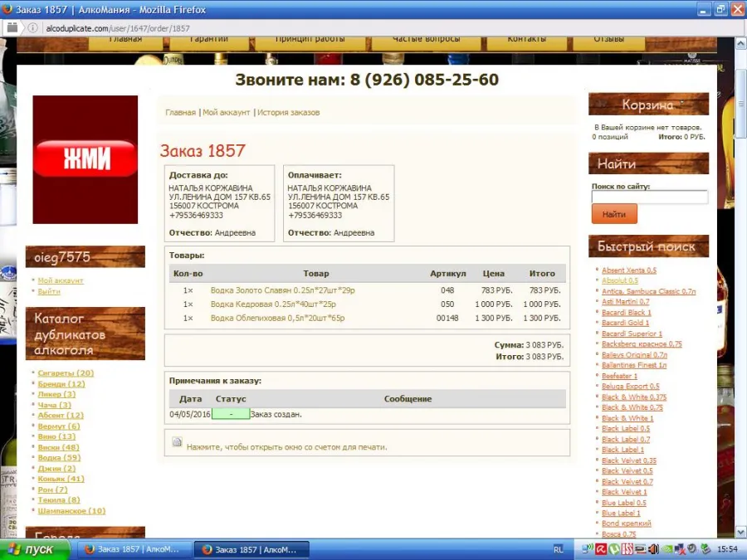Open Baileys Original 0.7л link
The image size is (747, 560).
[x=634, y=355]
